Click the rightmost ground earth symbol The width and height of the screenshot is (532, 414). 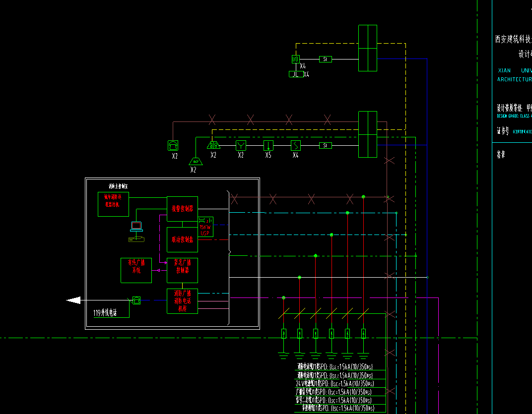coord(363,355)
